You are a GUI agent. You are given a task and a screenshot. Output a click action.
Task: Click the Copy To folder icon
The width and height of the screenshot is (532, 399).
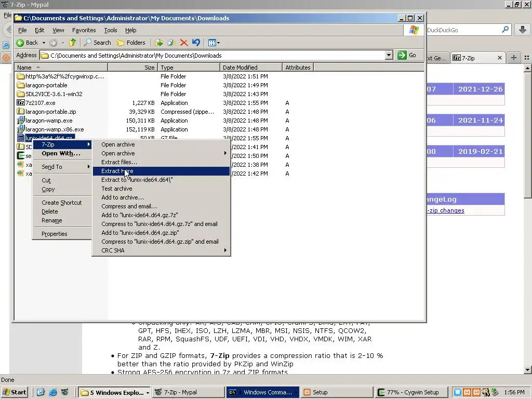point(171,43)
